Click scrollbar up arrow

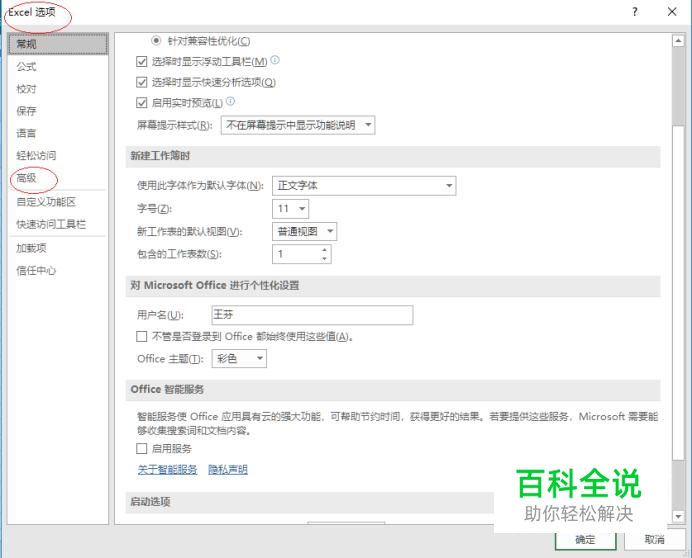click(x=678, y=41)
